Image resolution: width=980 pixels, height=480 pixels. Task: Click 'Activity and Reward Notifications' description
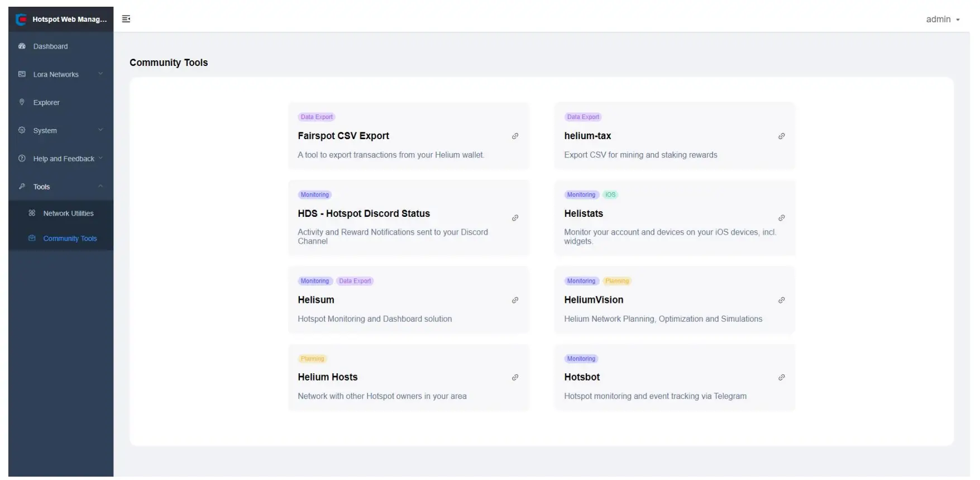tap(393, 236)
